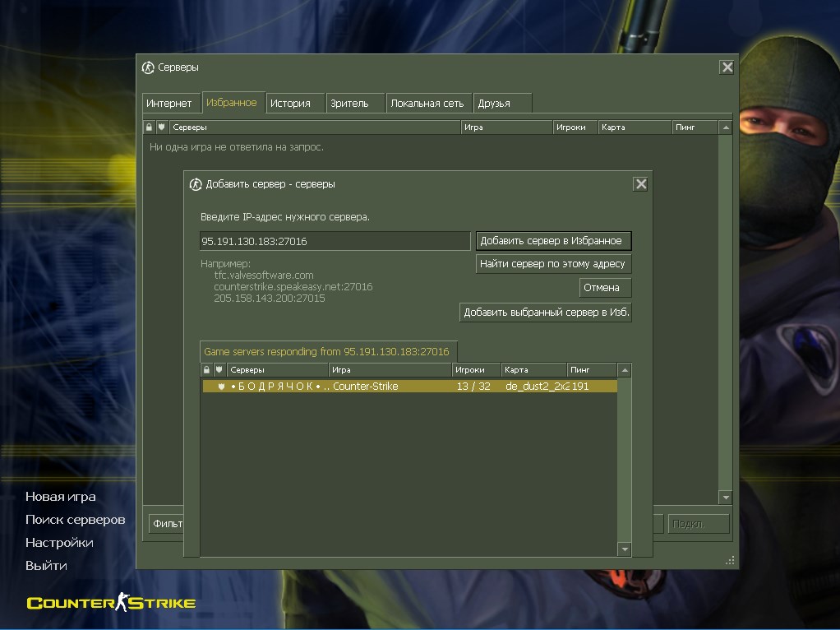This screenshot has height=630, width=840.
Task: Sort responding list by Карта column
Action: 533,370
